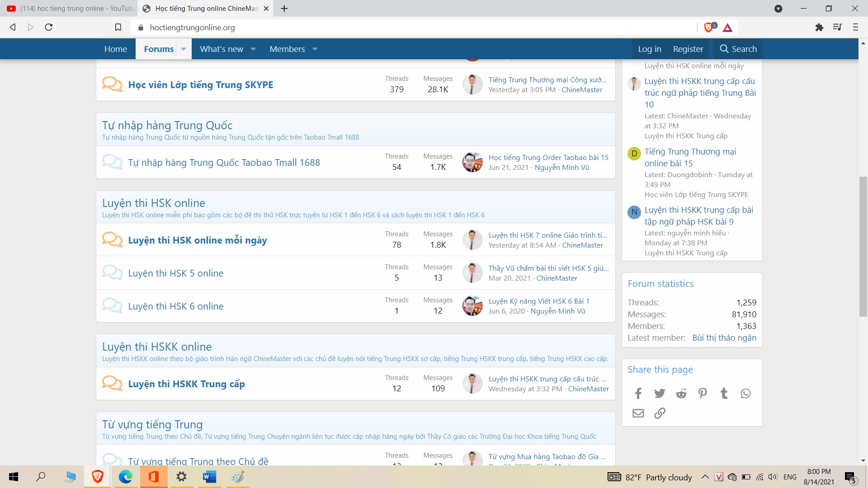The width and height of the screenshot is (868, 488).
Task: Expand What's new dropdown arrow
Action: pos(253,49)
